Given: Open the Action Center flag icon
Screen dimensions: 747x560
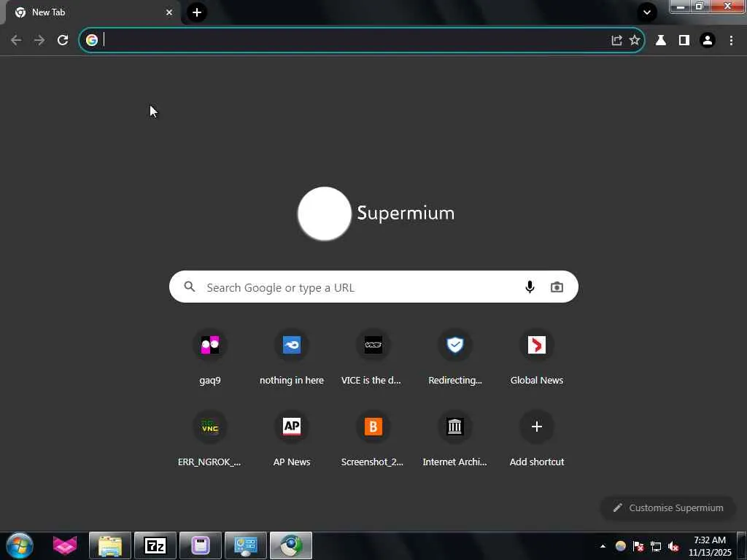Looking at the screenshot, I should [638, 546].
